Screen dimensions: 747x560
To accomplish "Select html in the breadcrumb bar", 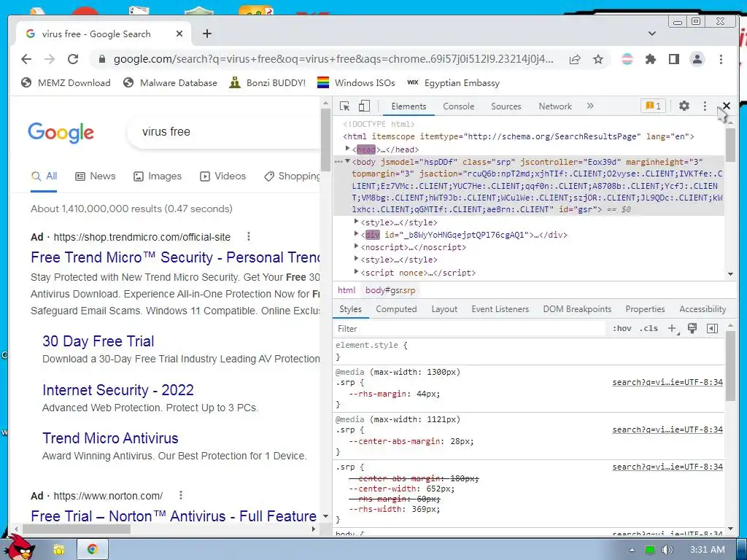I will (x=347, y=290).
